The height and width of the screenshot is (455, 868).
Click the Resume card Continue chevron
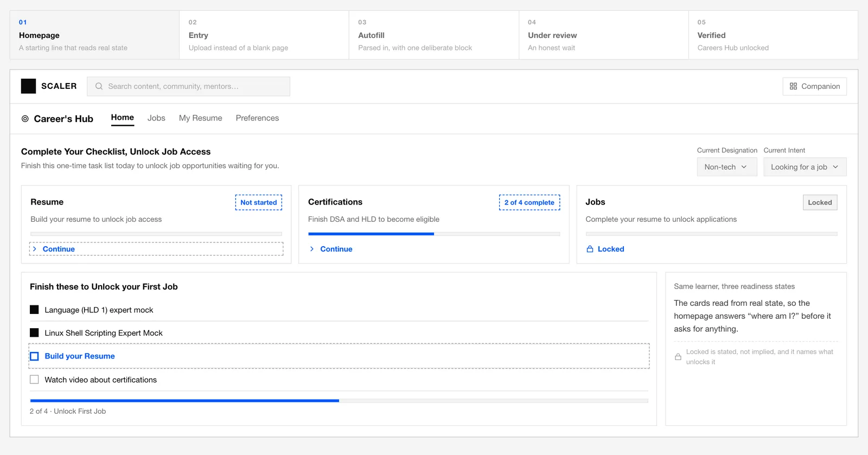click(x=35, y=249)
